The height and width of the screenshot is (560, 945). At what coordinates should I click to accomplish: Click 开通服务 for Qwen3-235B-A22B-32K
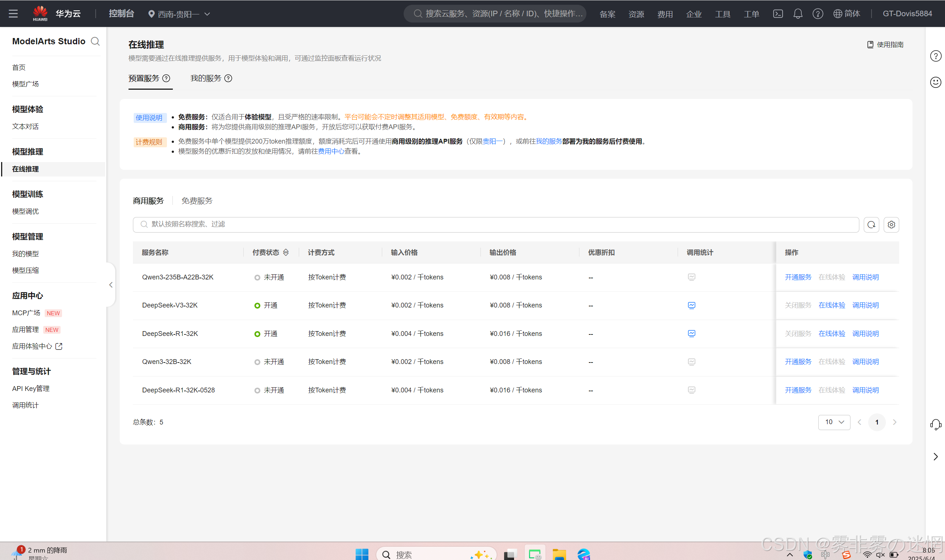pos(798,277)
